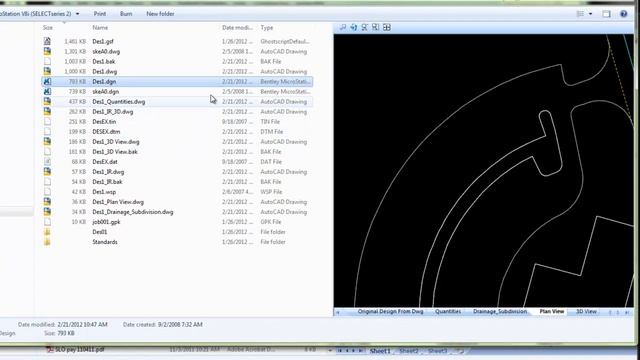Image resolution: width=640 pixels, height=360 pixels.
Task: Select the file name Des1.wsp
Action: click(x=104, y=192)
